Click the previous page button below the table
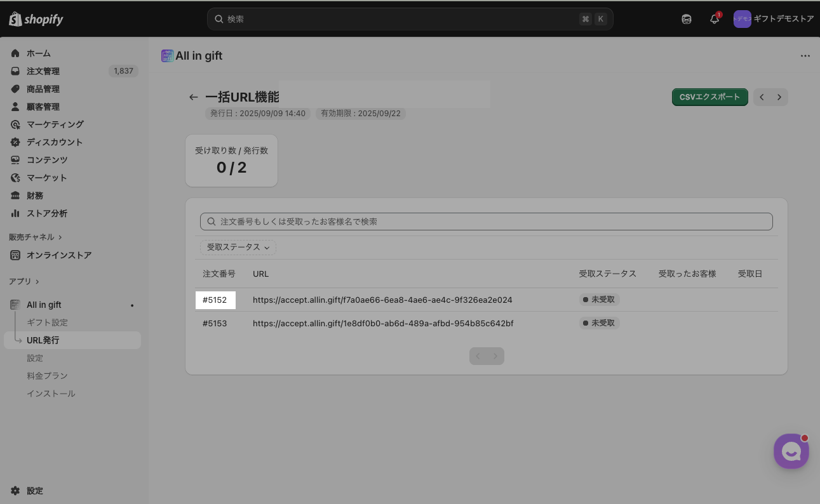Screen dimensions: 820x504 pos(478,356)
